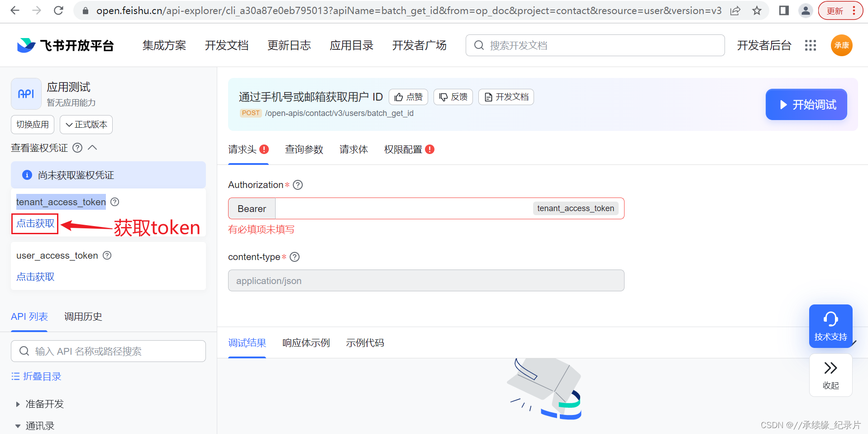Reload the page with the refresh icon
Viewport: 868px width, 434px height.
coord(58,10)
